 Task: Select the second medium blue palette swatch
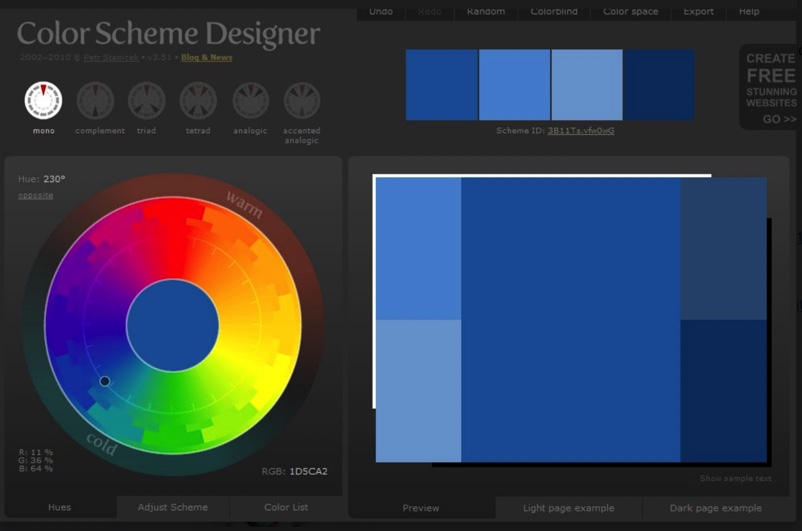point(515,85)
